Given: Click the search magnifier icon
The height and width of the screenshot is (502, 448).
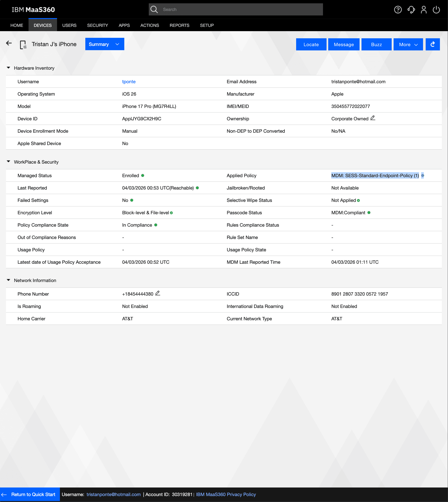Looking at the screenshot, I should tap(154, 9).
